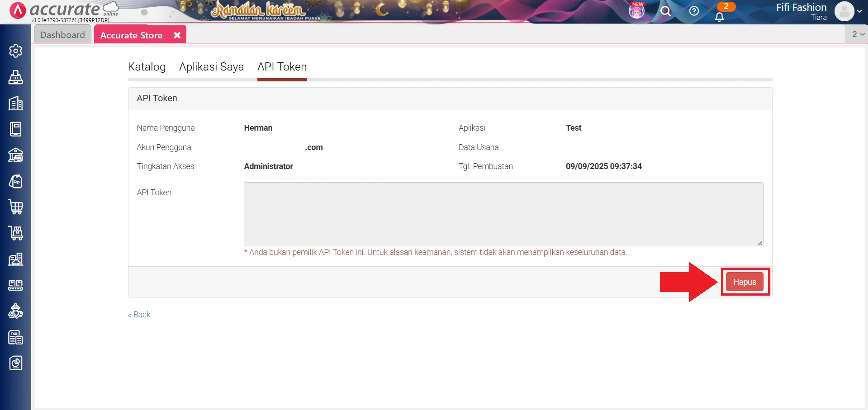
Task: Click the help question mark icon
Action: [693, 11]
